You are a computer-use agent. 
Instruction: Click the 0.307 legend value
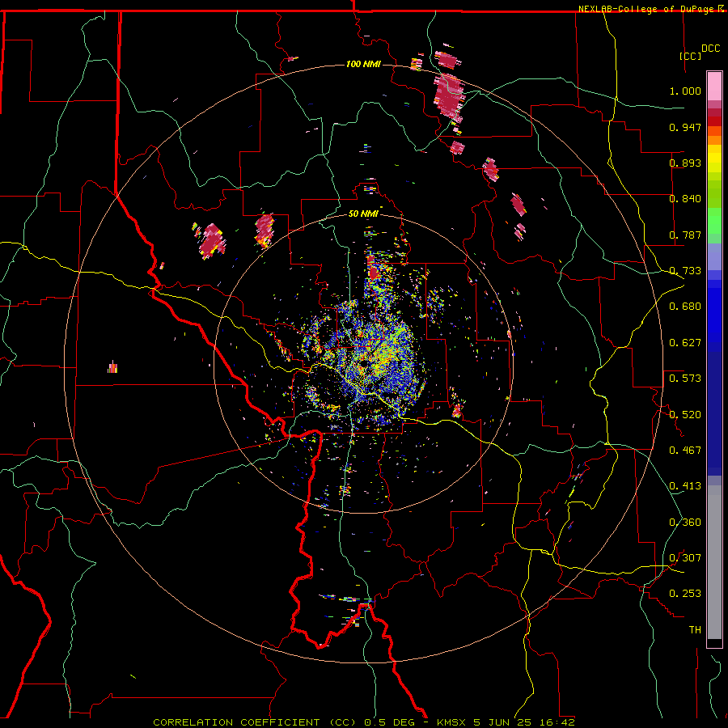[685, 558]
